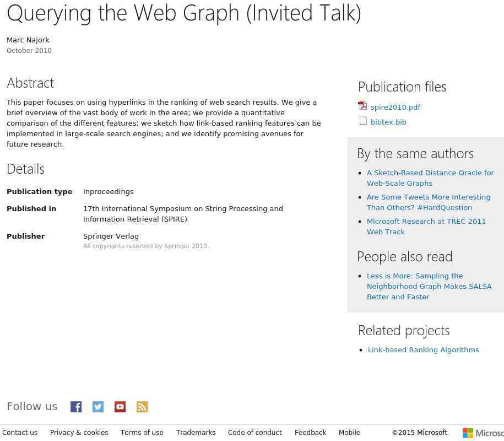
Task: Open the orange RSS feed icon
Action: [x=142, y=407]
